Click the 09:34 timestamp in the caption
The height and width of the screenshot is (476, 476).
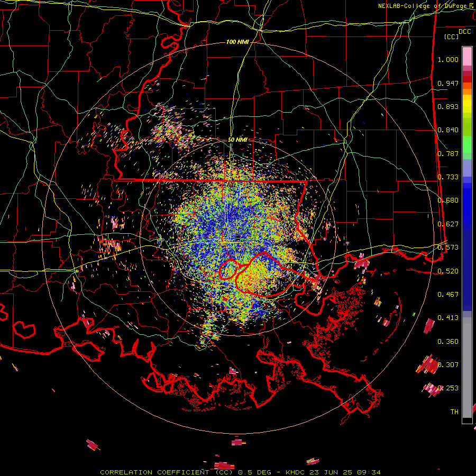point(370,472)
